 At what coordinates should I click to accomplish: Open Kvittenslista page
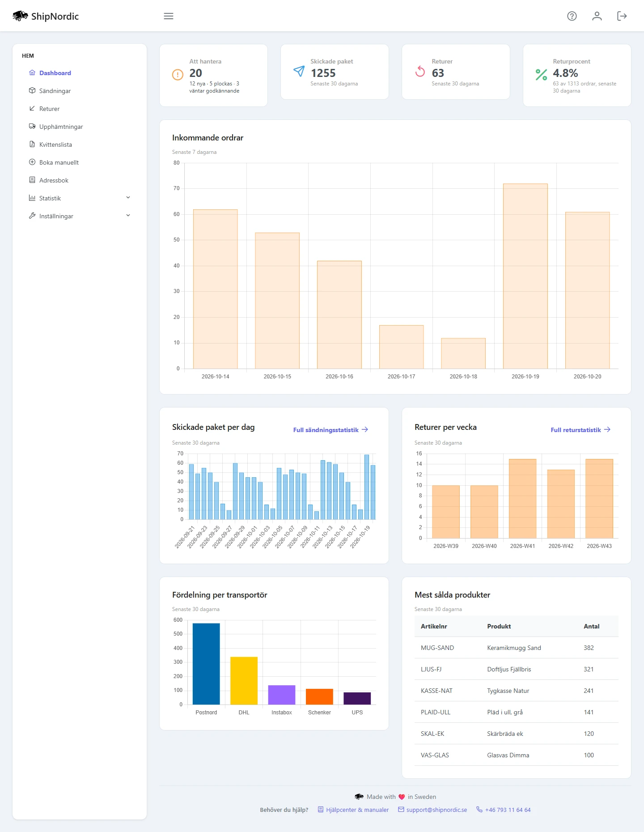[x=55, y=144]
